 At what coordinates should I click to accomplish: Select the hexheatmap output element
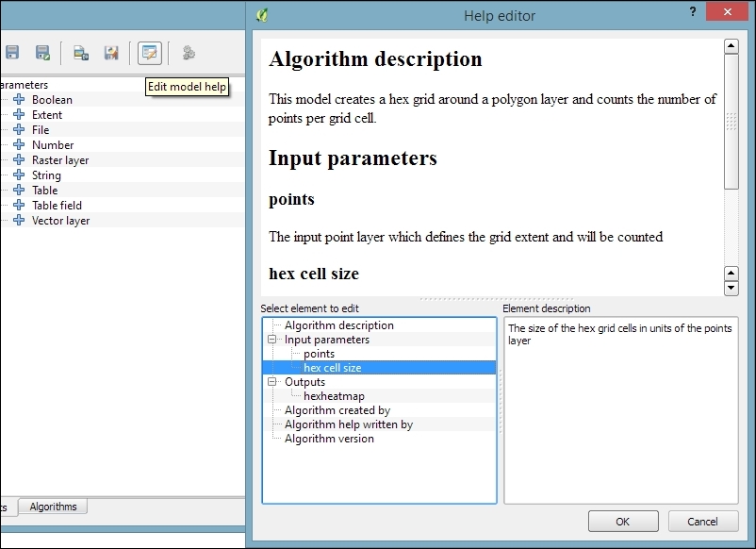click(x=334, y=396)
